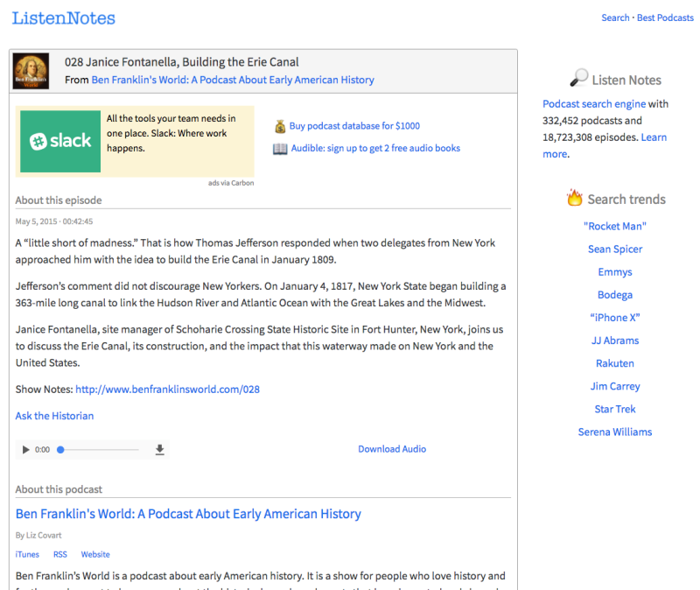The height and width of the screenshot is (590, 700).
Task: Open the podcast RSS feed link
Action: click(60, 554)
